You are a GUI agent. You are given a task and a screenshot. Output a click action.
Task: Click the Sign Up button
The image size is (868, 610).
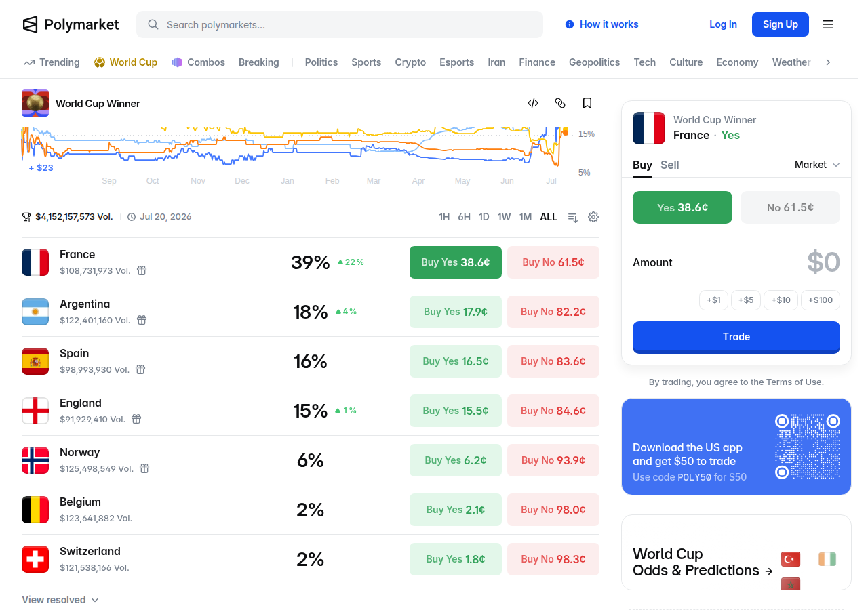click(x=781, y=24)
